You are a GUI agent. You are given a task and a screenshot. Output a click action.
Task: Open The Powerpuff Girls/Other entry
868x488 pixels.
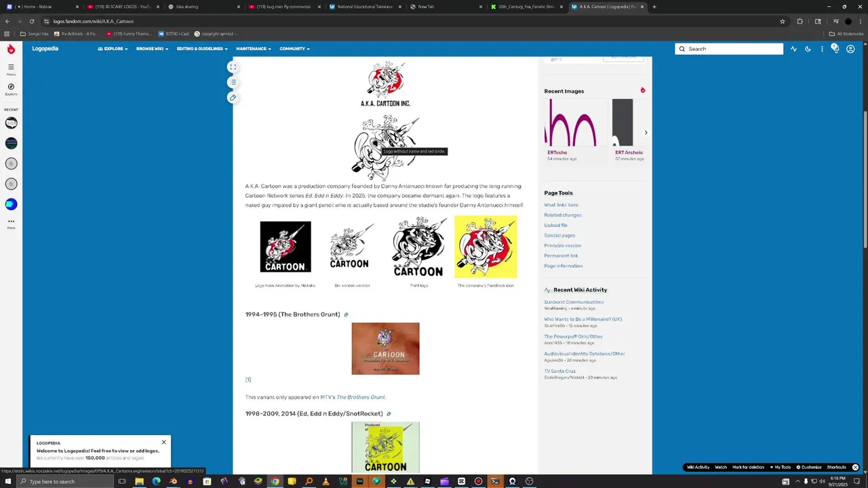coord(573,336)
